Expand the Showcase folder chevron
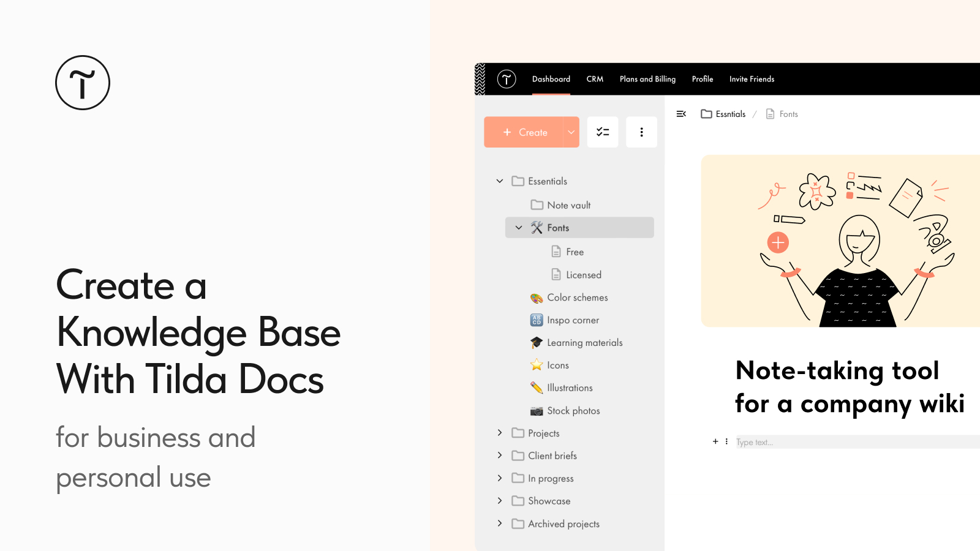980x551 pixels. pyautogui.click(x=500, y=501)
